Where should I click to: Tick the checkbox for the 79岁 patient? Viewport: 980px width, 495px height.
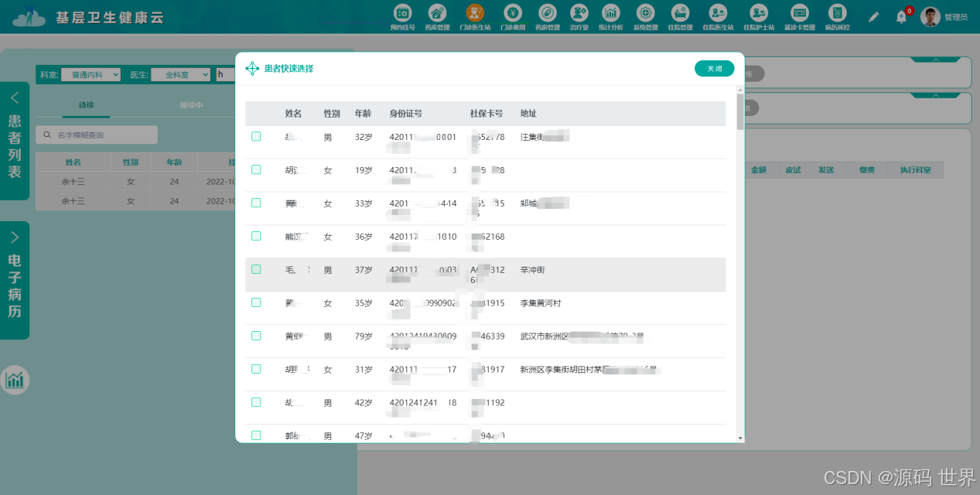click(256, 336)
